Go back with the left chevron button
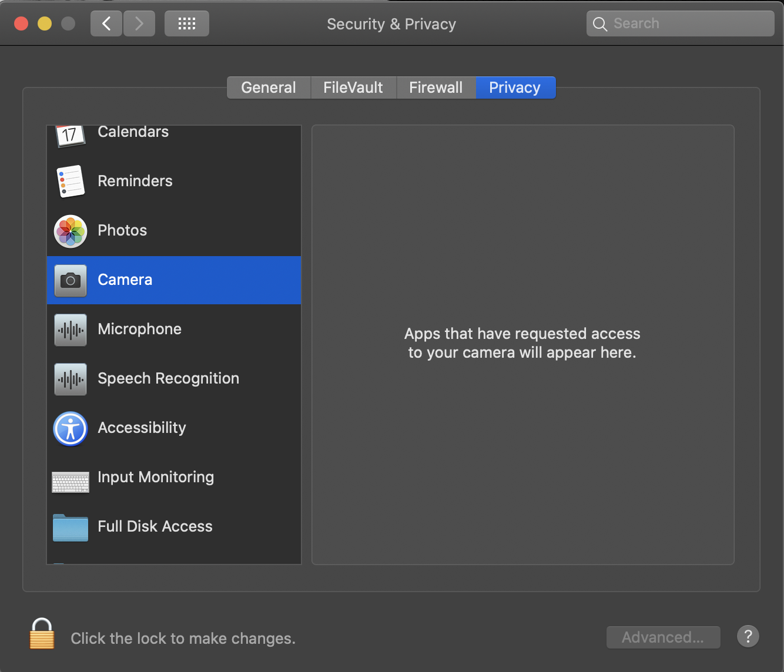Image resolution: width=784 pixels, height=672 pixels. pos(106,23)
